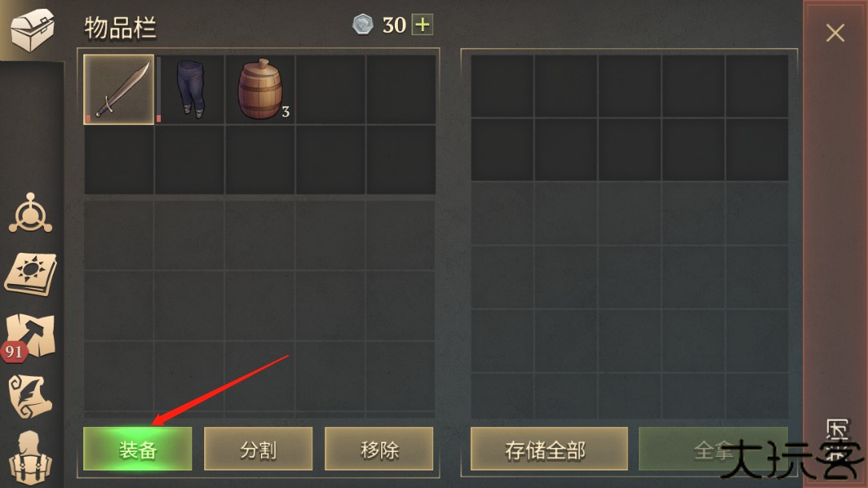Click the 移除 remove button
Image resolution: width=868 pixels, height=488 pixels.
[x=379, y=449]
